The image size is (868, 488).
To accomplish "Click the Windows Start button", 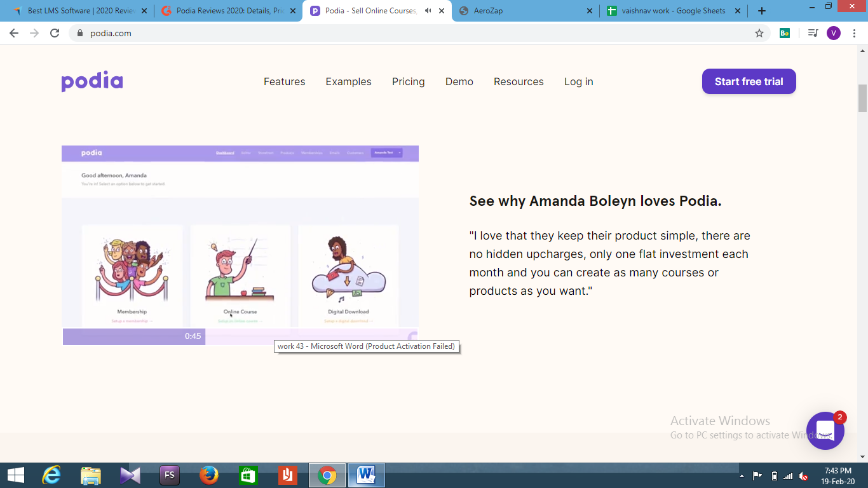I will pos(15,475).
